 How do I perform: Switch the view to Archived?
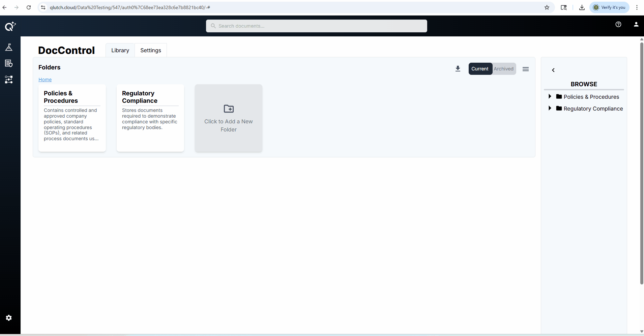pyautogui.click(x=503, y=69)
